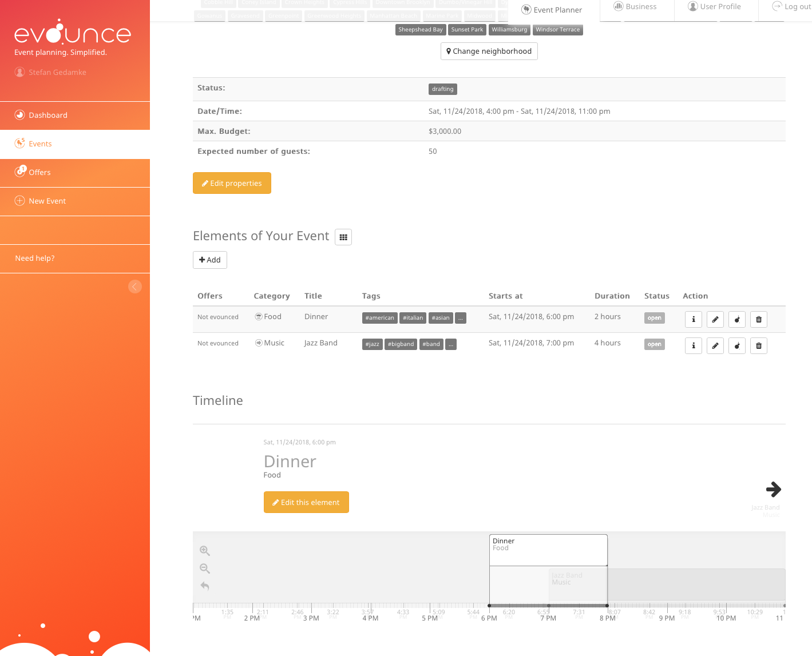
Task: Click the Jazz Band title cell
Action: [321, 343]
